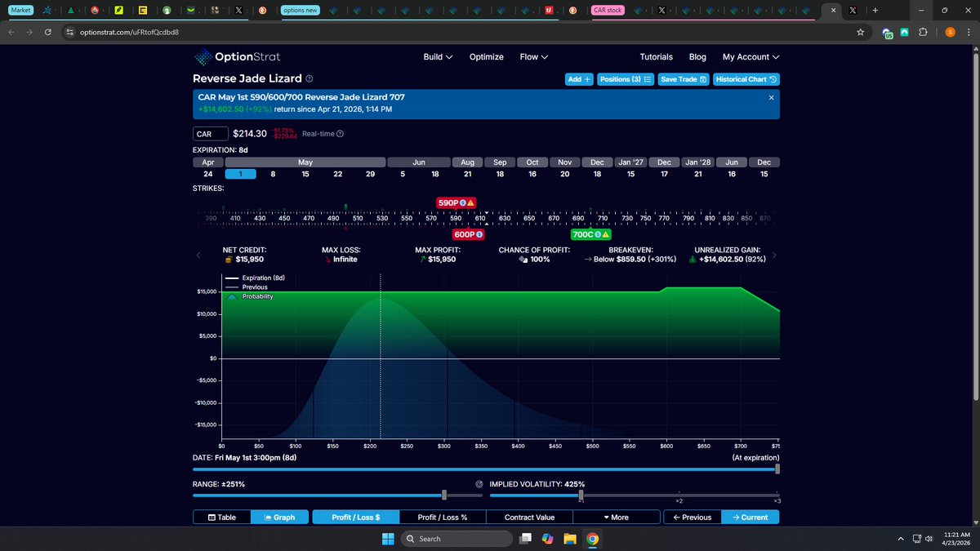Toggle to the Current position view
Image resolution: width=980 pixels, height=551 pixels.
751,517
